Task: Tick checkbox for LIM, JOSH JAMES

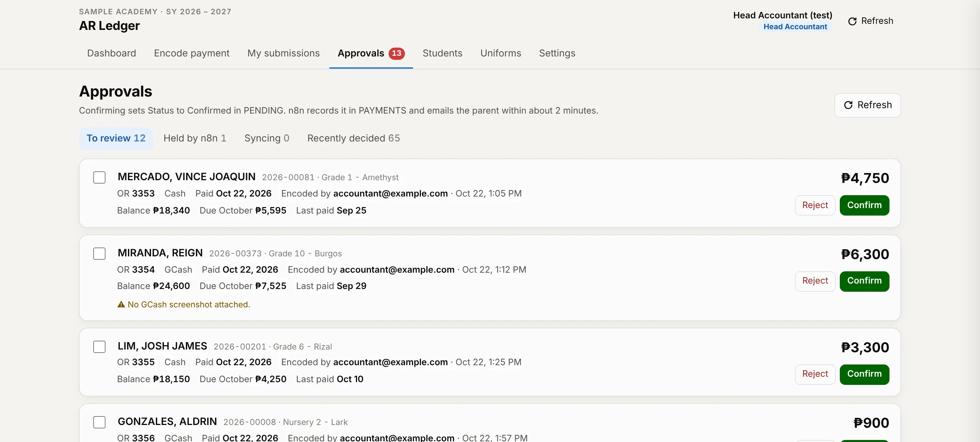Action: pos(99,346)
